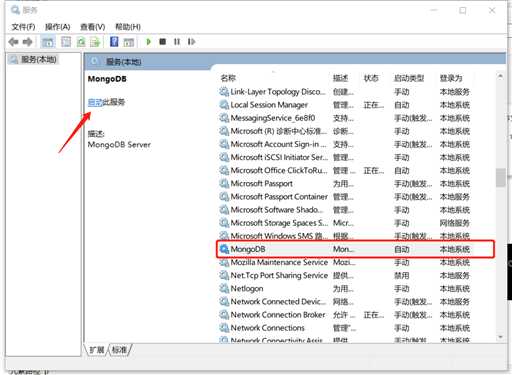The width and height of the screenshot is (512, 375).
Task: Click scrollbar up arrow in services list
Action: (x=500, y=76)
